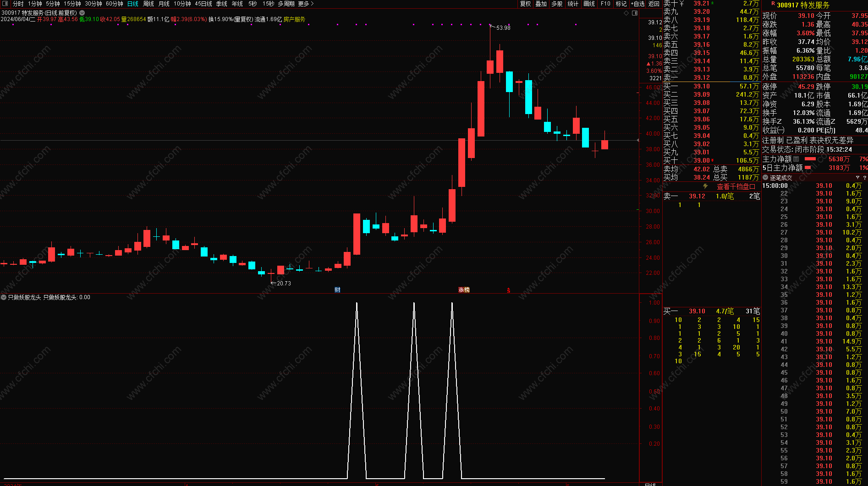Collapse the 逐笔成交 panel chevron
Screen dimensions: 868x486
click(765, 178)
